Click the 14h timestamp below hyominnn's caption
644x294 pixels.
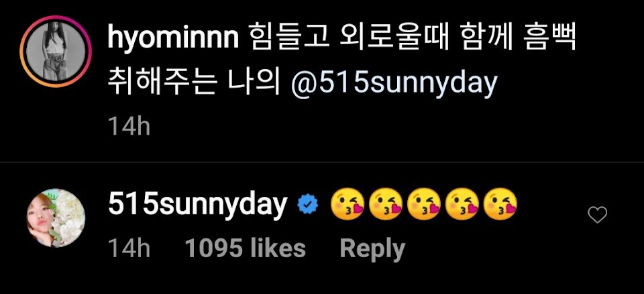(x=129, y=127)
